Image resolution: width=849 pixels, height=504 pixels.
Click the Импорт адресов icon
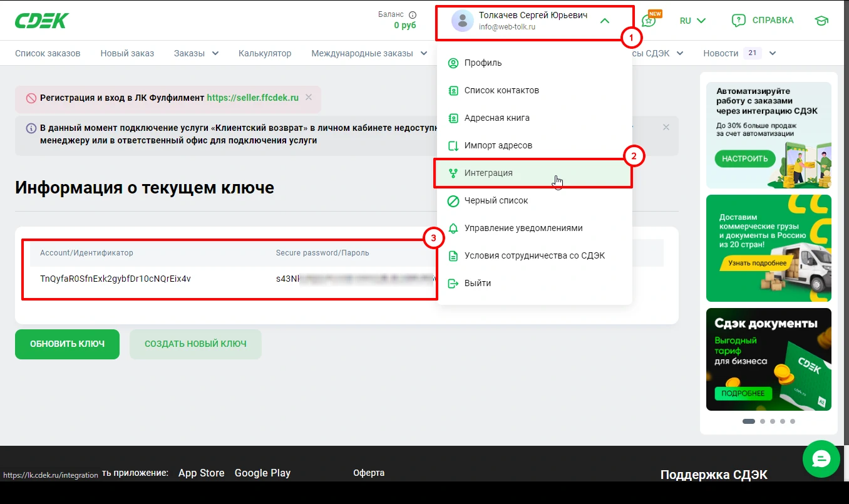[x=453, y=145]
